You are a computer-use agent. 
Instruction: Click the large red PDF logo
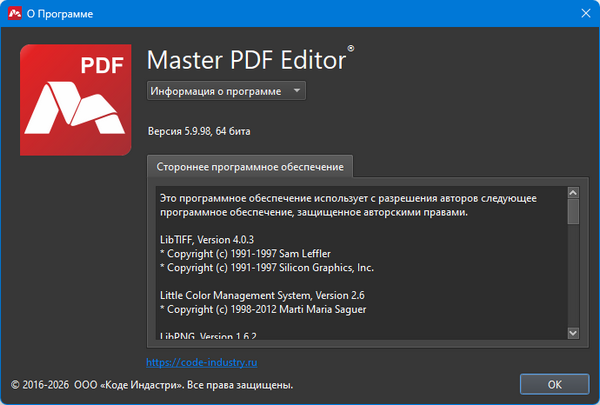click(x=76, y=95)
